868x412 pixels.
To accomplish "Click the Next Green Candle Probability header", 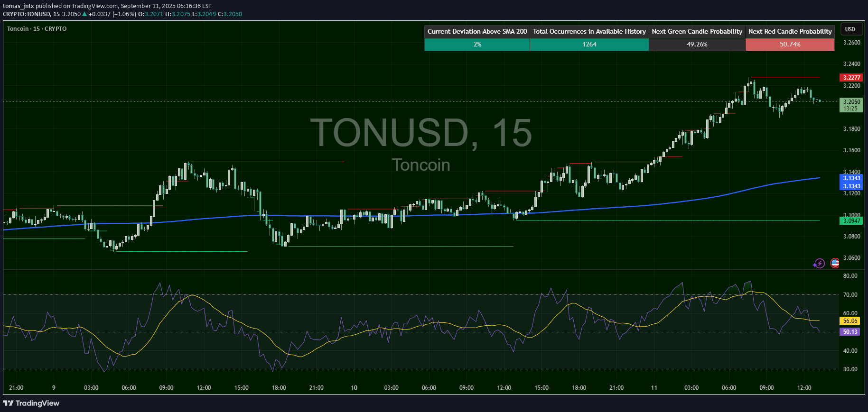I will [x=697, y=31].
